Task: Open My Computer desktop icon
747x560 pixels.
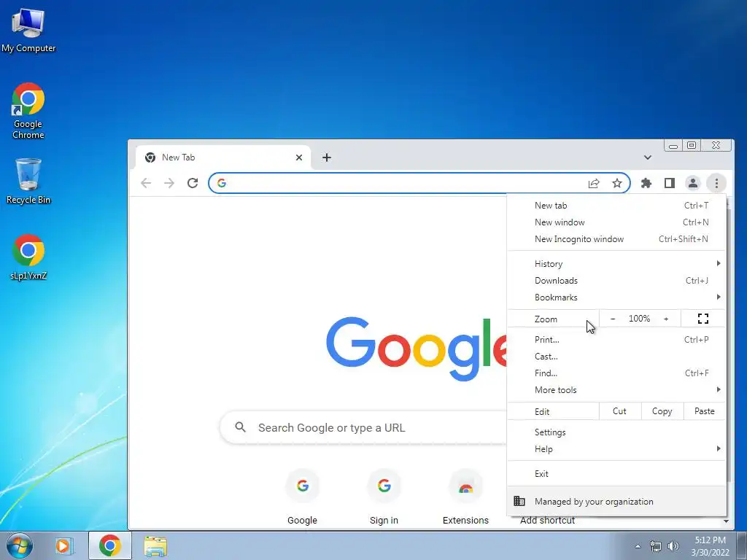Action: pos(28,30)
